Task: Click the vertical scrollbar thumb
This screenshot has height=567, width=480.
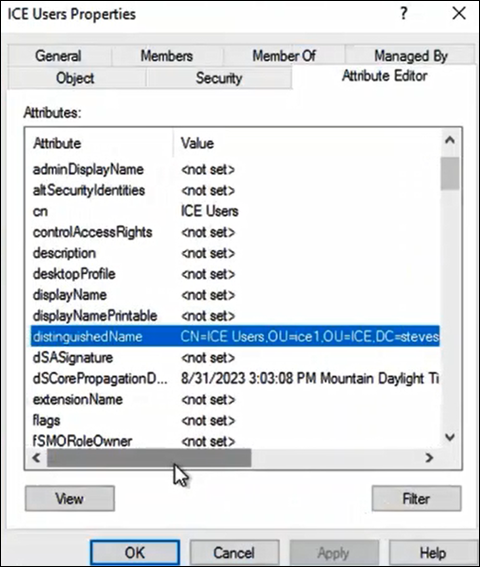Action: click(450, 173)
